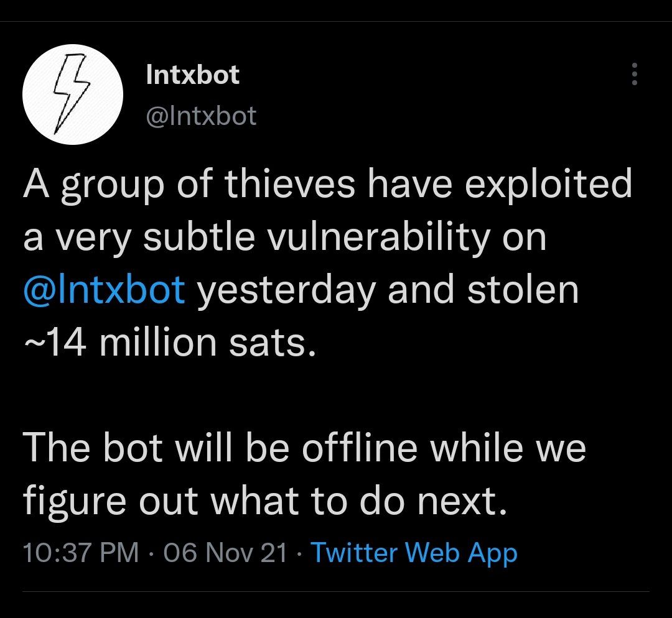Click the words 'yesterday and stolen'

tap(388, 290)
